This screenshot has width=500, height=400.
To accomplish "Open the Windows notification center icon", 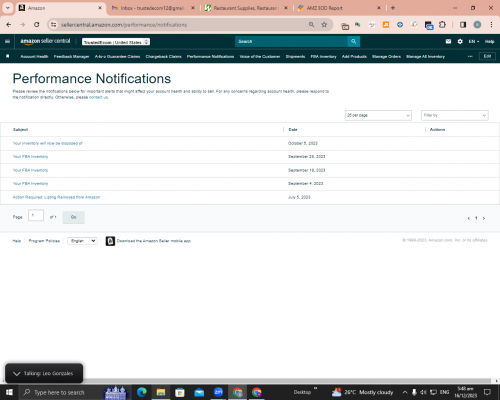I will (487, 392).
